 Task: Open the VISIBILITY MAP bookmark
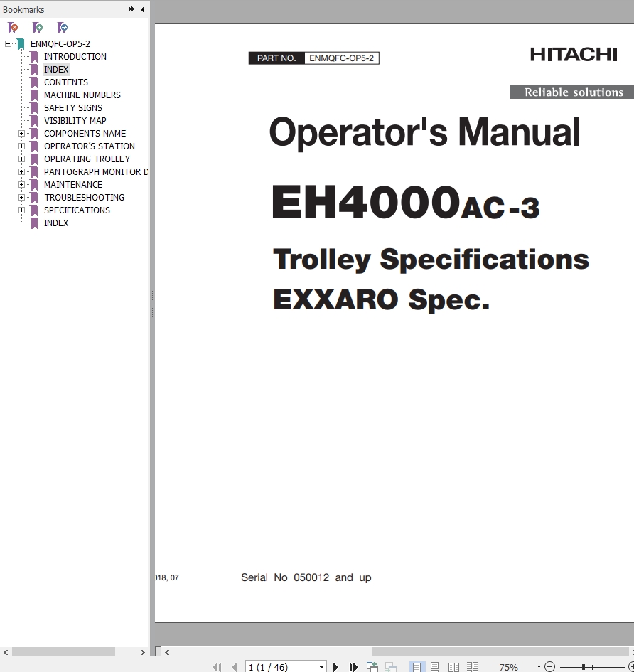pos(75,121)
